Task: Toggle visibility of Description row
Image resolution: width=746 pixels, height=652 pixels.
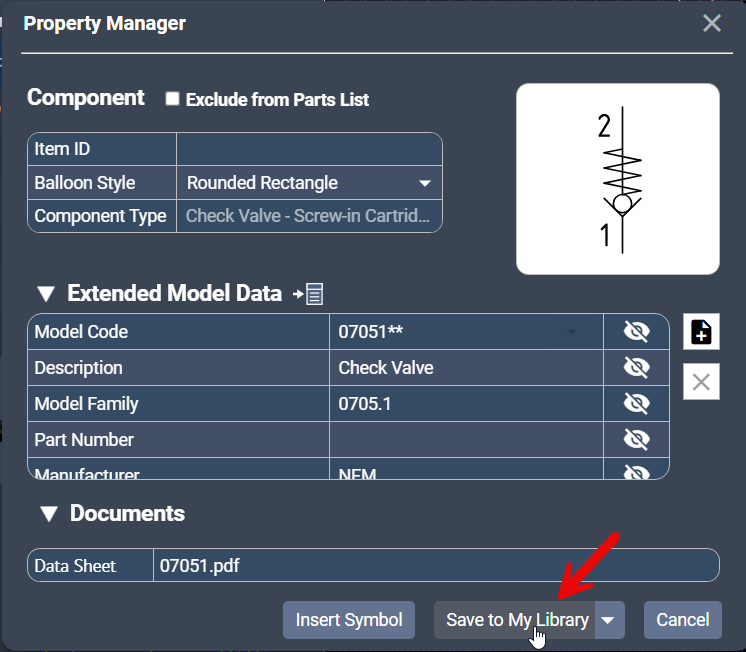Action: [637, 367]
